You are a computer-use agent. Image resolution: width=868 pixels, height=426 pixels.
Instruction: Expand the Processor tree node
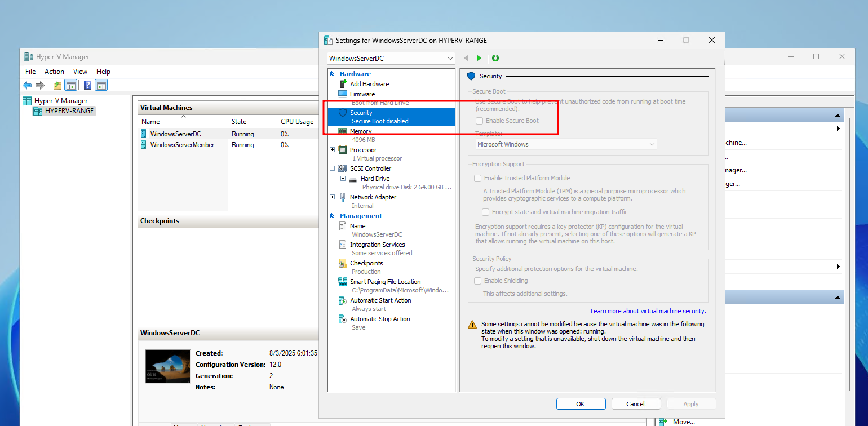click(x=332, y=150)
